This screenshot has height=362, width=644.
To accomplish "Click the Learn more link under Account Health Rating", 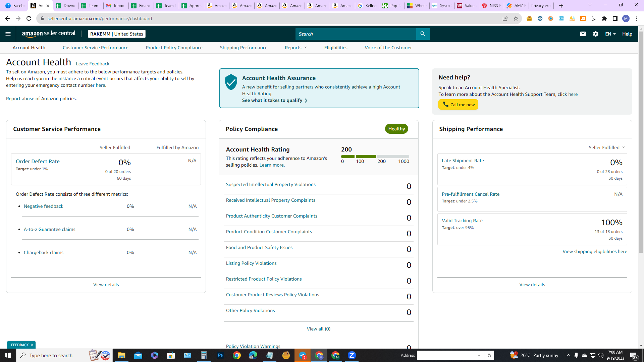I will (x=272, y=165).
